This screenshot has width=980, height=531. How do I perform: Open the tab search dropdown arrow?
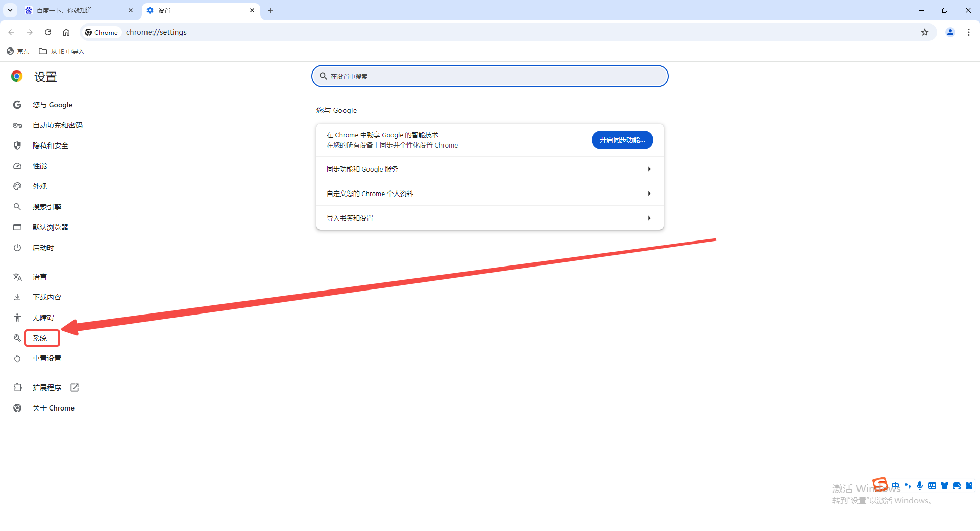tap(10, 10)
